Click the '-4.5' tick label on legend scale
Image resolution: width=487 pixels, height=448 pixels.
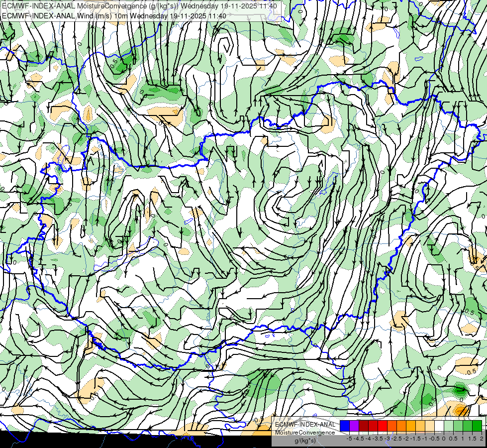[359, 439]
